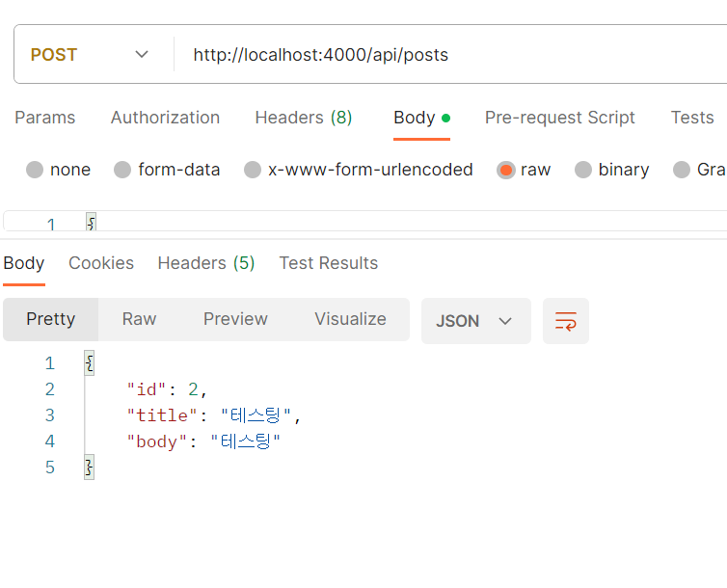Image resolution: width=727 pixels, height=588 pixels.
Task: Switch response view to Pretty
Action: [50, 319]
